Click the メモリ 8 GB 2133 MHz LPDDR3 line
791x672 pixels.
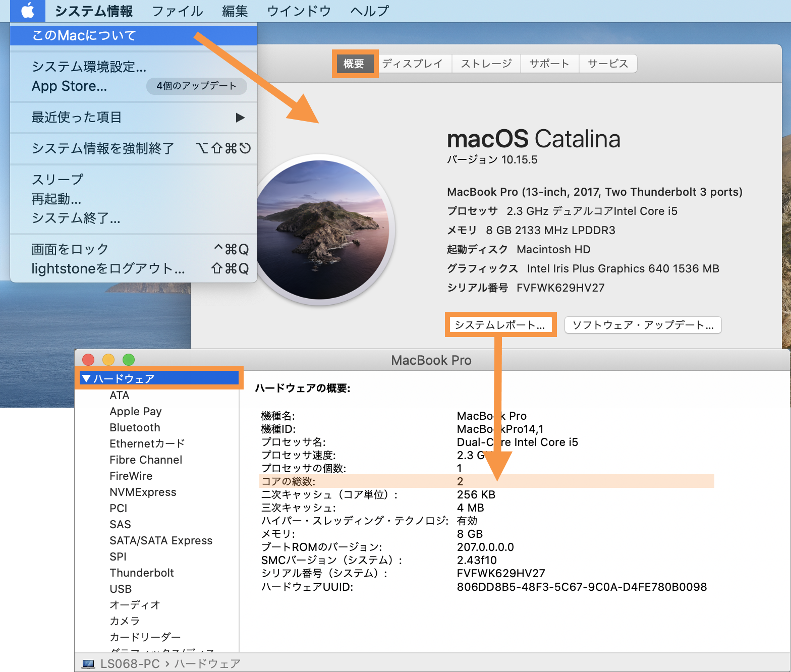[531, 231]
